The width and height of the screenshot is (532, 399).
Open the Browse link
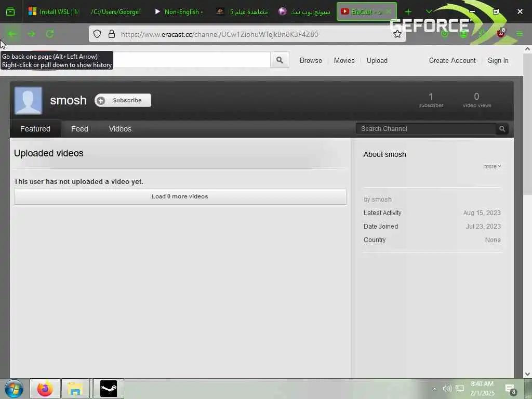[x=311, y=60]
